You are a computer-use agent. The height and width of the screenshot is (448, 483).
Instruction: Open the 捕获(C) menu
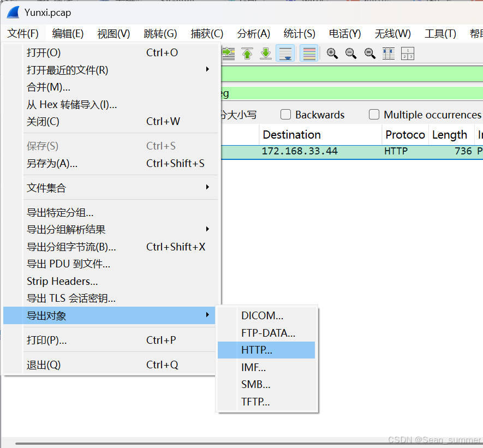click(x=207, y=33)
